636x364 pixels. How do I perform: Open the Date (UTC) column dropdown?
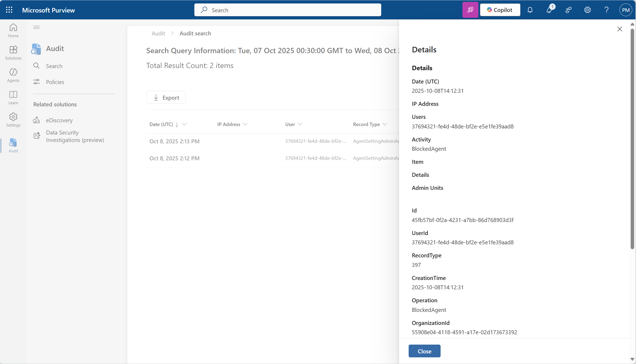184,124
